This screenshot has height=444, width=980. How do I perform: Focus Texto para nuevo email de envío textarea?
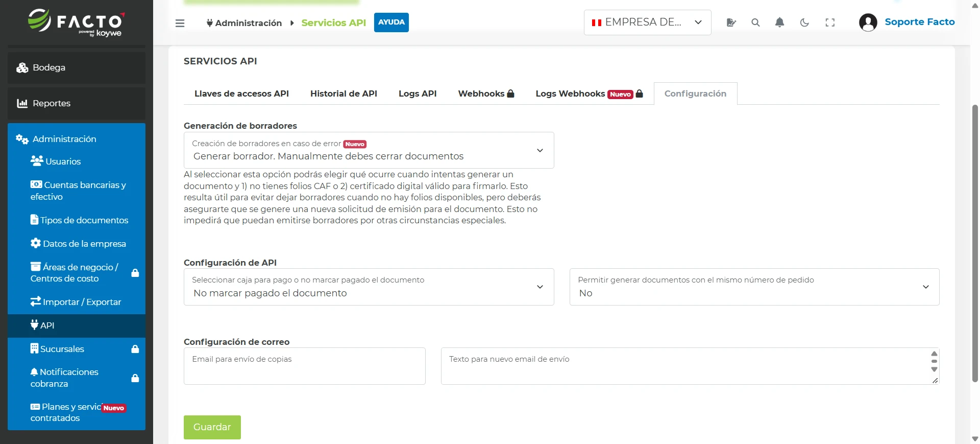point(690,366)
